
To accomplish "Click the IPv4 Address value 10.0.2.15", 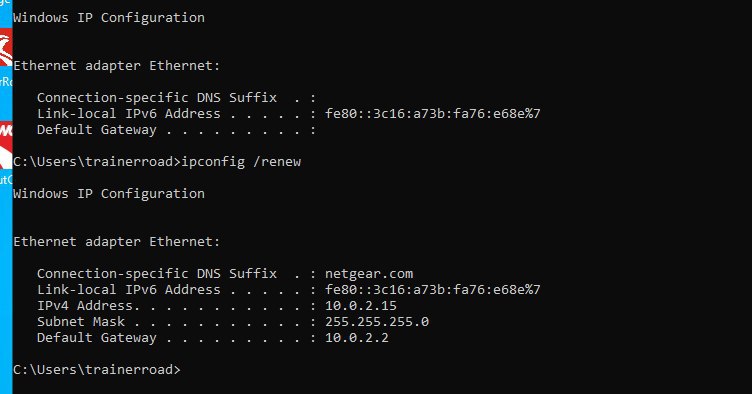I will click(x=361, y=305).
